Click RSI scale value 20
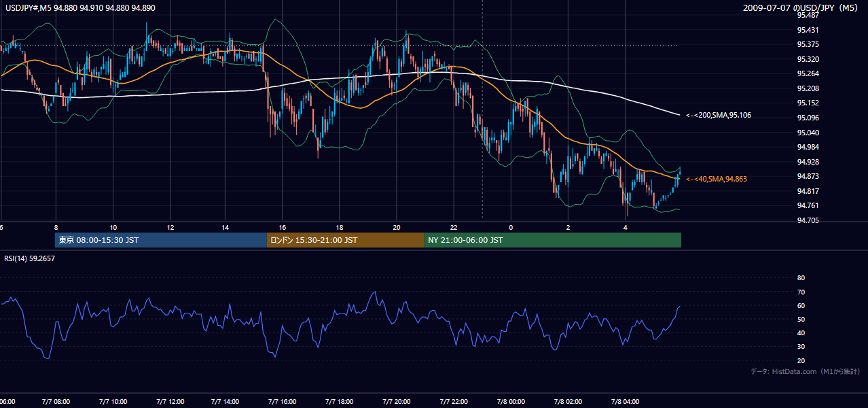The image size is (868, 408). pos(801,360)
